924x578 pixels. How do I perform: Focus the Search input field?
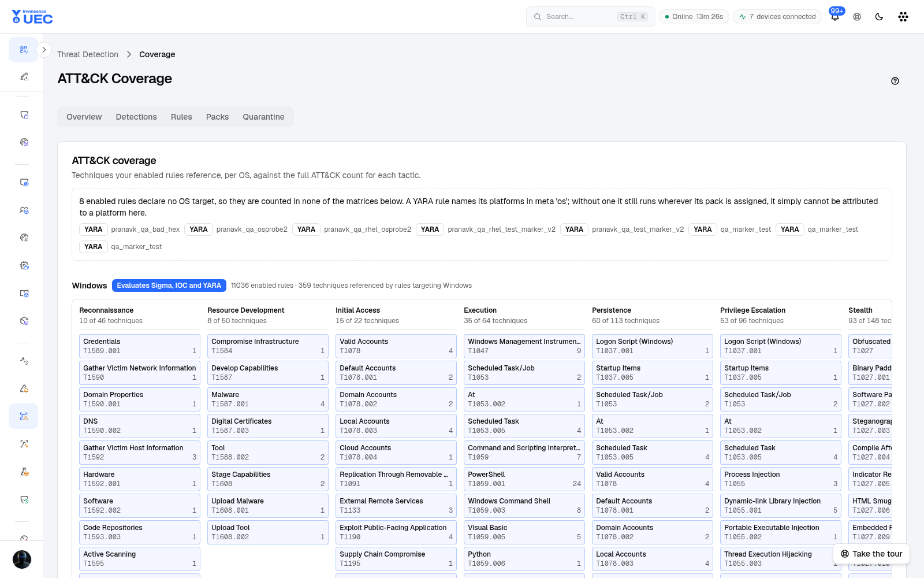tap(590, 17)
